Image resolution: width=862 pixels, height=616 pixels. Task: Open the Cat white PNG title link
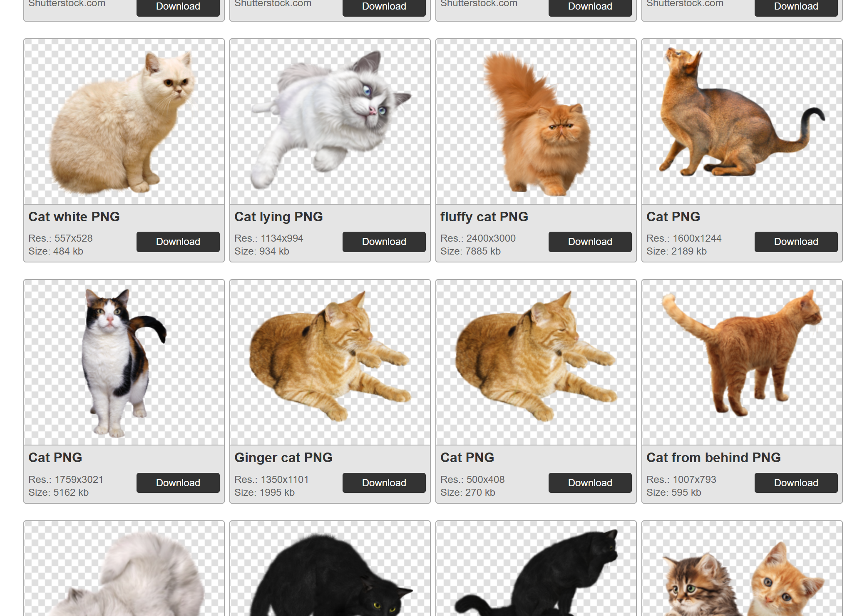coord(74,217)
